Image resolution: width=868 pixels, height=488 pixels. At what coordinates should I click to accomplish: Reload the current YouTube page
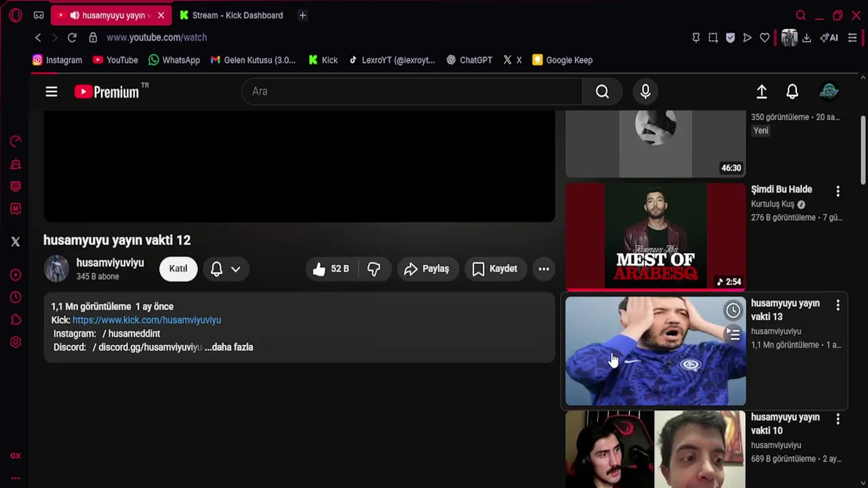(x=72, y=37)
